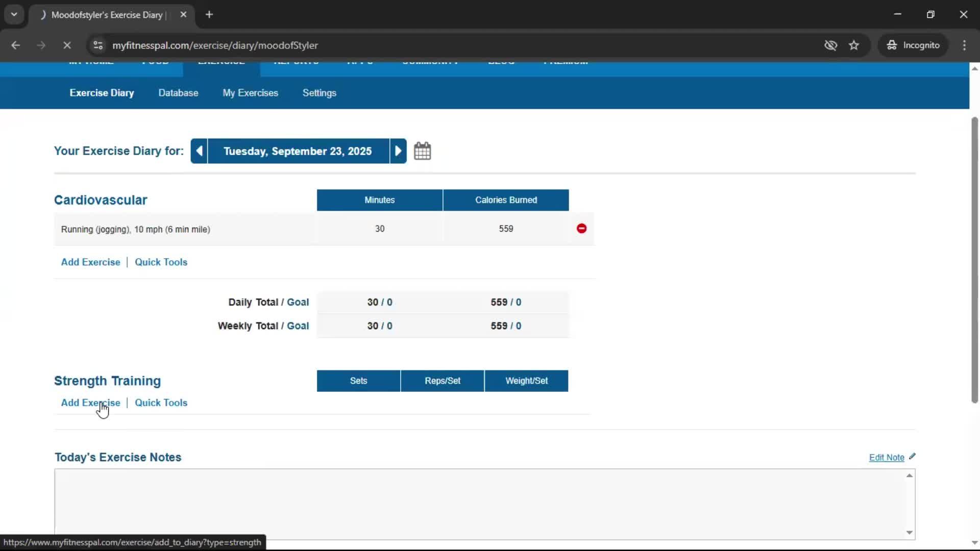Open the Incognito profile indicator
This screenshot has width=980, height=551.
pyautogui.click(x=913, y=45)
